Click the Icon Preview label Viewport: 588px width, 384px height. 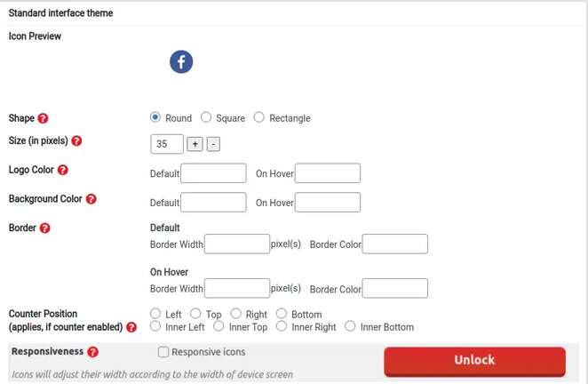pos(35,36)
